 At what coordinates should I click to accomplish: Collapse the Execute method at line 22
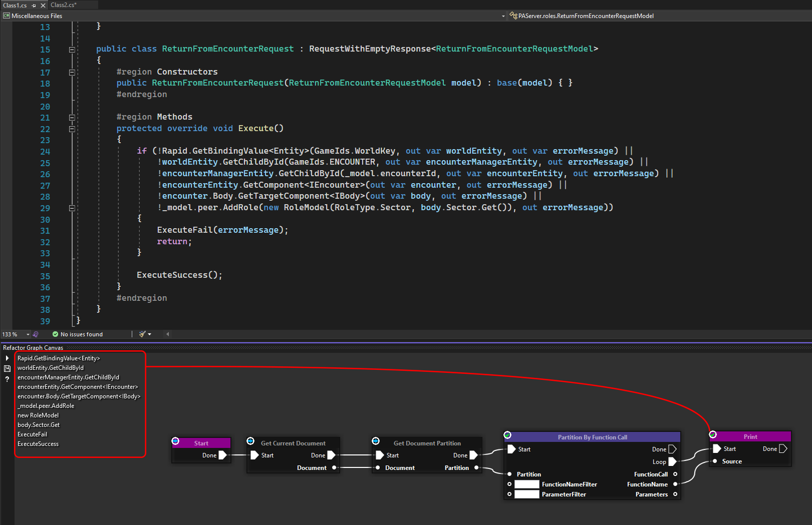[x=72, y=129]
